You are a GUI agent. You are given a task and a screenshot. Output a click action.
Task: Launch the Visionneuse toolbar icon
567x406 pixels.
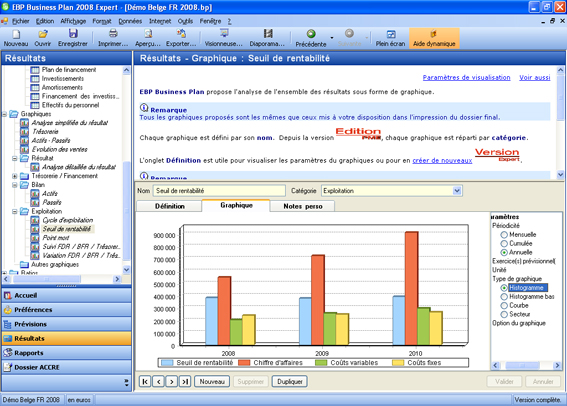click(x=223, y=38)
